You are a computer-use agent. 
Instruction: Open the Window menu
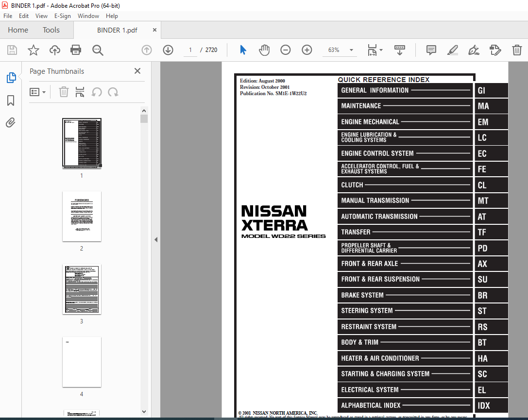[x=88, y=16]
